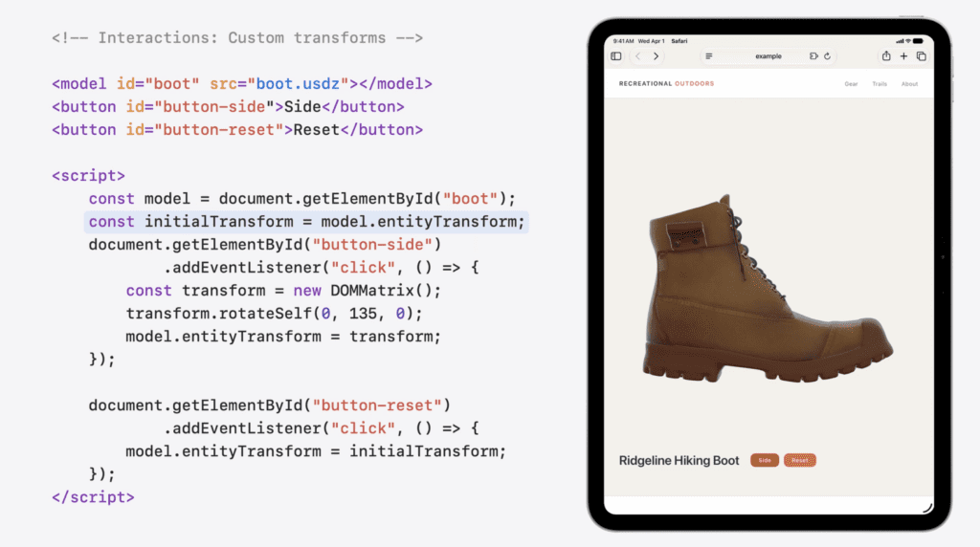980x547 pixels.
Task: Go back with the left chevron arrow
Action: point(637,56)
